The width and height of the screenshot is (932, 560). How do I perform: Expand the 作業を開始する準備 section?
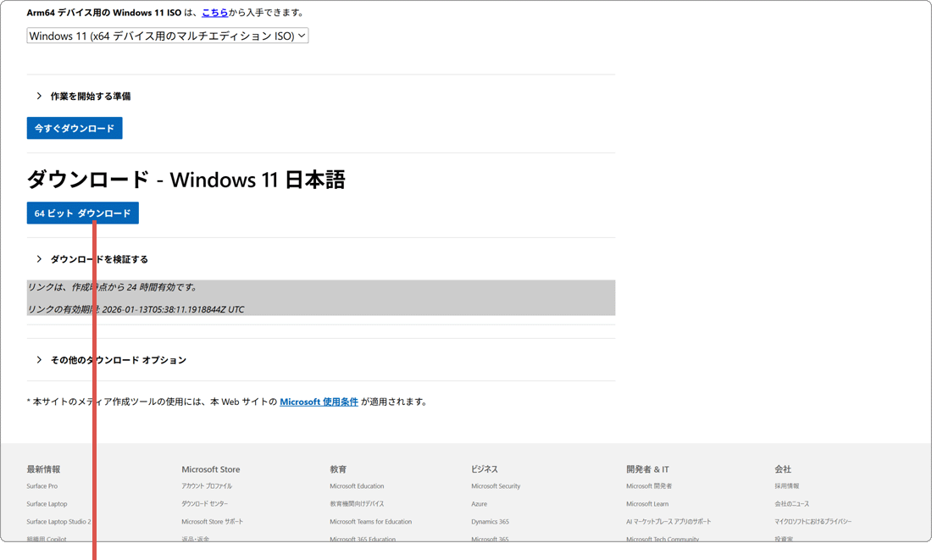(90, 97)
